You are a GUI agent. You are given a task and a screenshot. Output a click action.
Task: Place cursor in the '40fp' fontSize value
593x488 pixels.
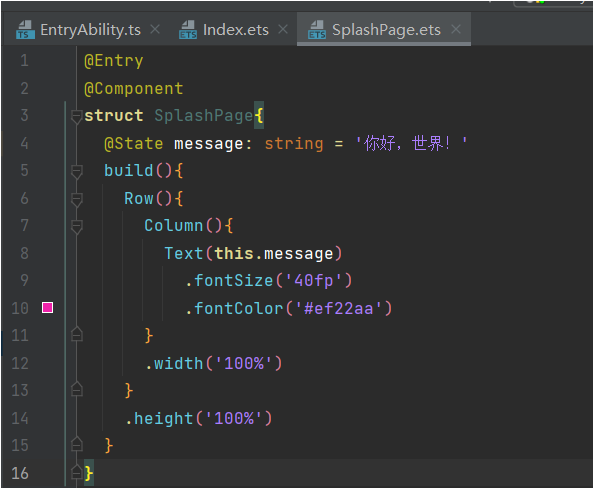coord(314,281)
